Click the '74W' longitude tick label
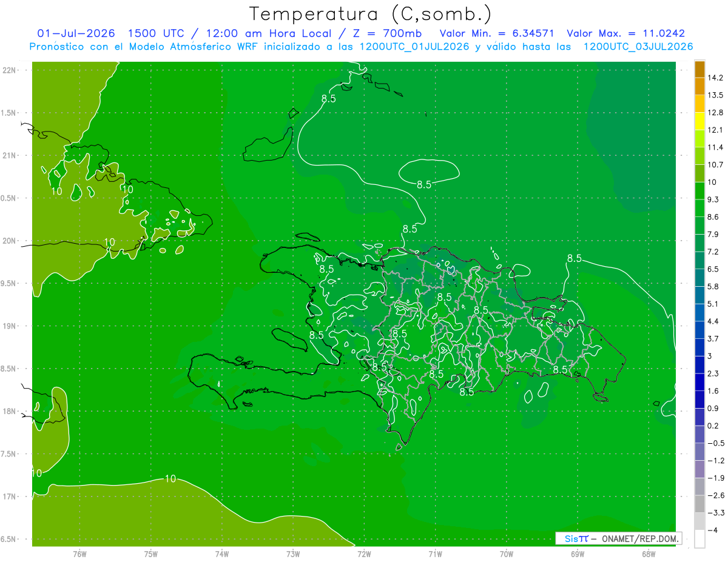 tap(222, 554)
